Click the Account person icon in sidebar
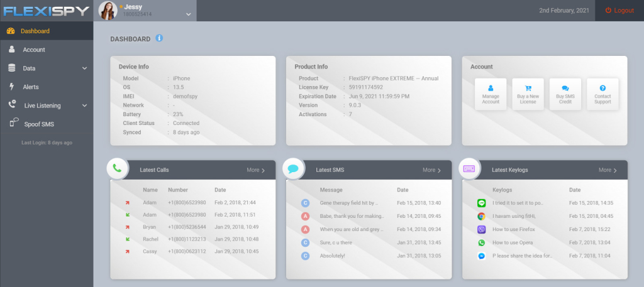The image size is (644, 287). (x=11, y=50)
